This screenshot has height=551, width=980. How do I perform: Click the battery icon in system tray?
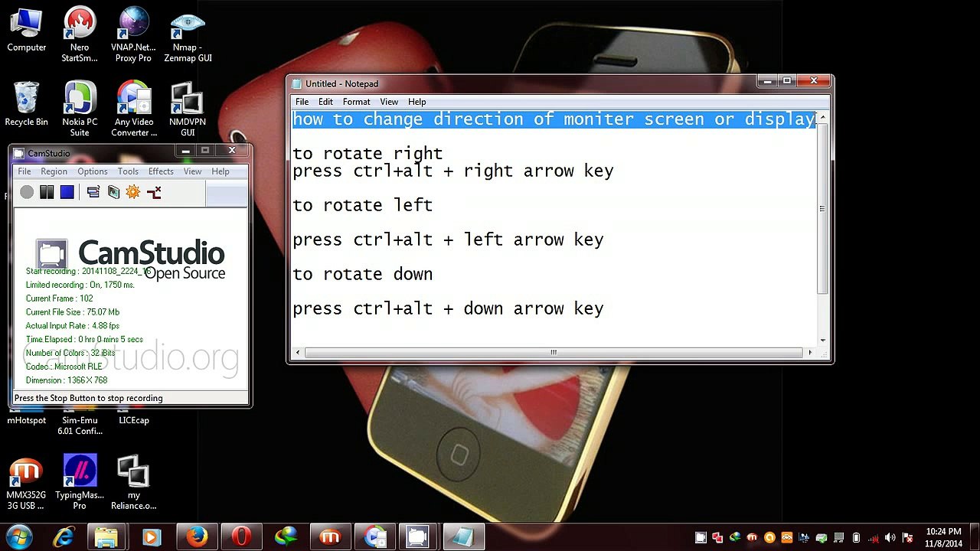point(857,538)
